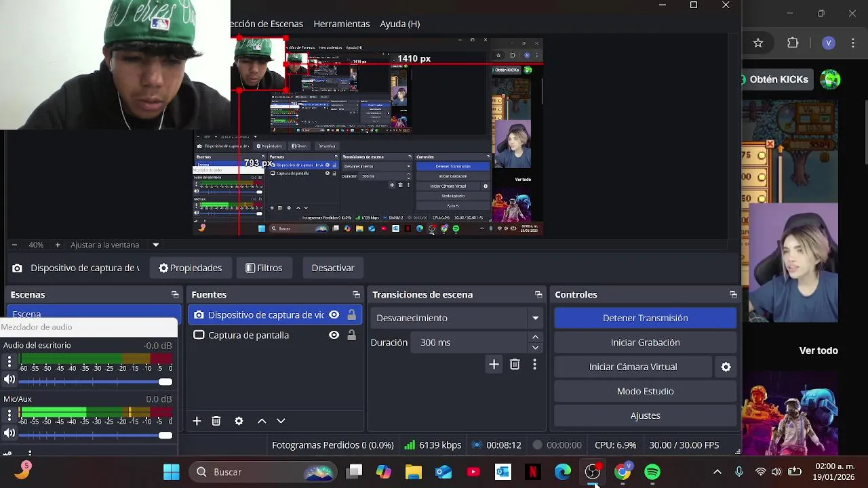Add a new source with the plus icon
Image resolution: width=868 pixels, height=488 pixels.
[197, 421]
